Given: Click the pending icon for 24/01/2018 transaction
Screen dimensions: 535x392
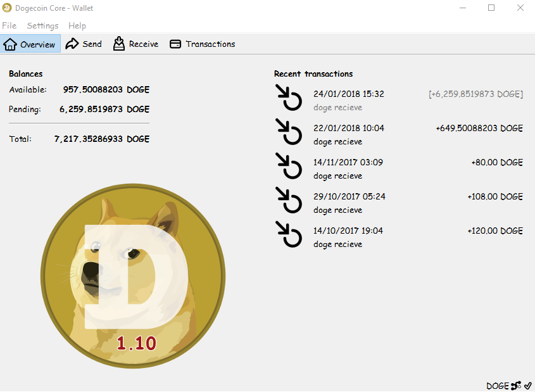Looking at the screenshot, I should click(289, 98).
